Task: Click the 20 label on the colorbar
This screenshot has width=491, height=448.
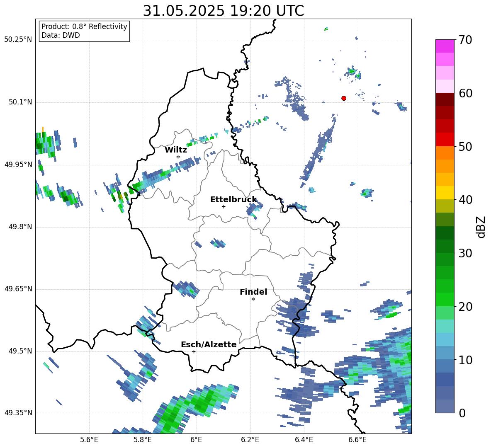Action: pyautogui.click(x=465, y=307)
